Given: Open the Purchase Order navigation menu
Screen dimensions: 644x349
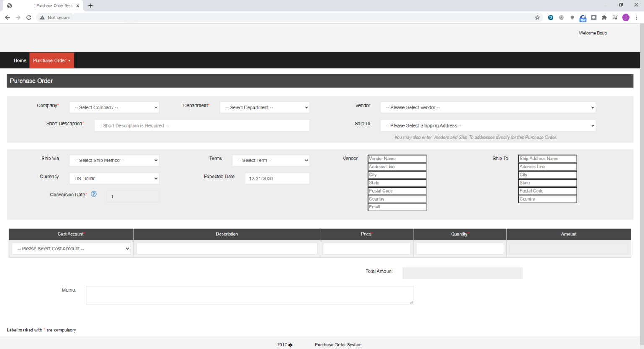Looking at the screenshot, I should (x=52, y=60).
